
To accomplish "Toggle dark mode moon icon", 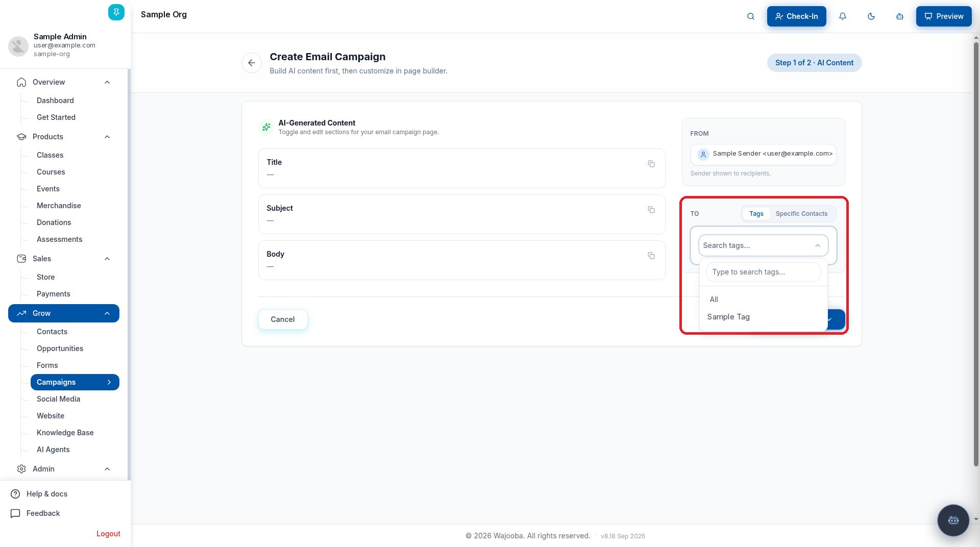I will click(x=871, y=16).
